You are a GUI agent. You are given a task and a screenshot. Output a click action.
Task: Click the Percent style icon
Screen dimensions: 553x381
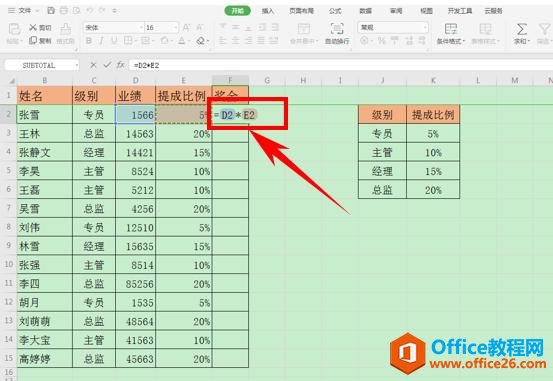click(x=382, y=41)
